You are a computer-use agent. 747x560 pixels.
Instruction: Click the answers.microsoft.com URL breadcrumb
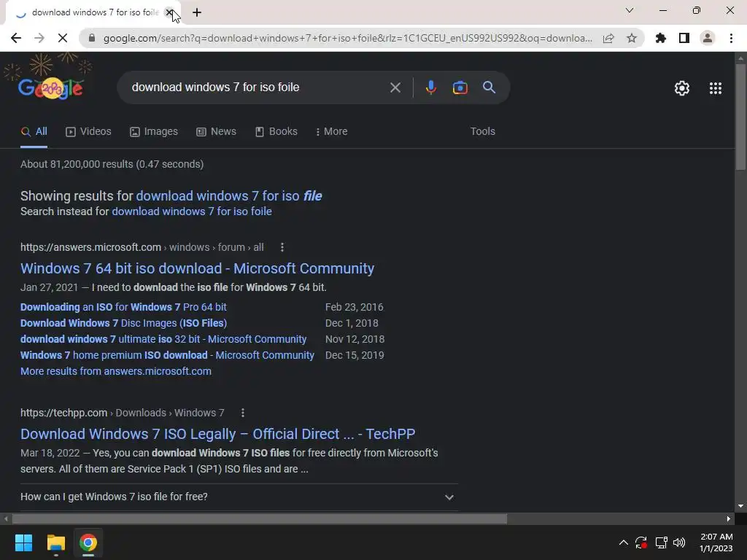pos(142,247)
